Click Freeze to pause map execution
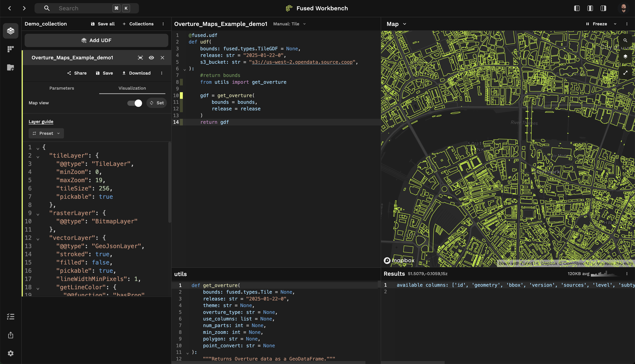The height and width of the screenshot is (364, 635). [596, 24]
